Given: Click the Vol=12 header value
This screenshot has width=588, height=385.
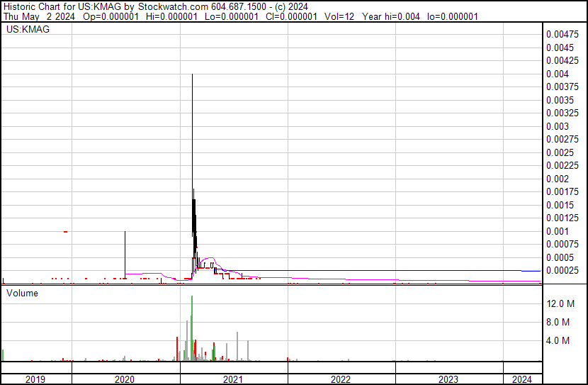Looking at the screenshot, I should (339, 16).
